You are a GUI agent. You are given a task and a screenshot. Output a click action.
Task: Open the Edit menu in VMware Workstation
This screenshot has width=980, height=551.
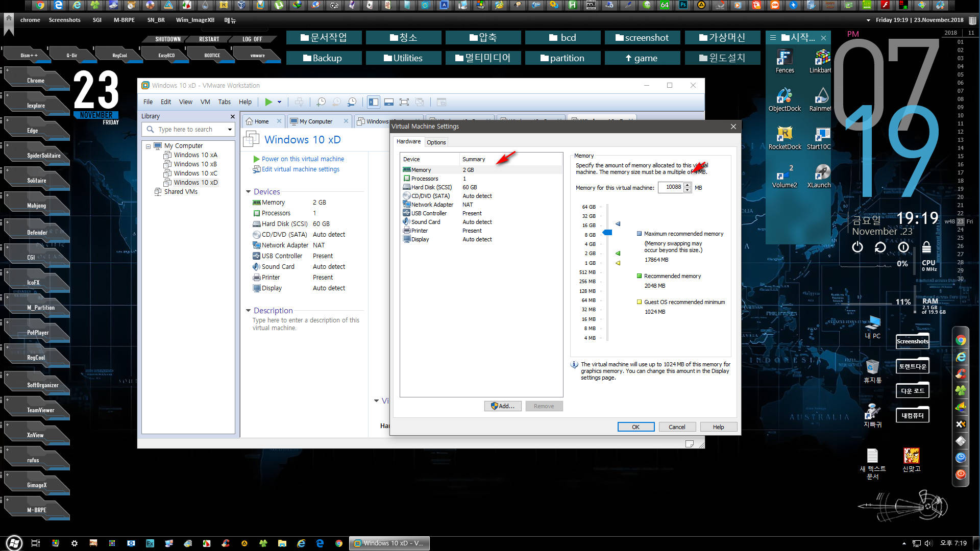pyautogui.click(x=166, y=102)
